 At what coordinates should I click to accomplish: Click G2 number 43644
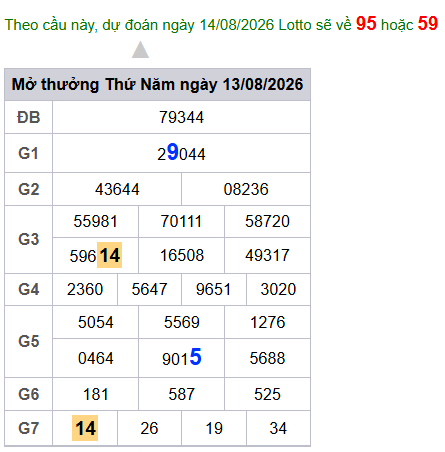pyautogui.click(x=117, y=189)
